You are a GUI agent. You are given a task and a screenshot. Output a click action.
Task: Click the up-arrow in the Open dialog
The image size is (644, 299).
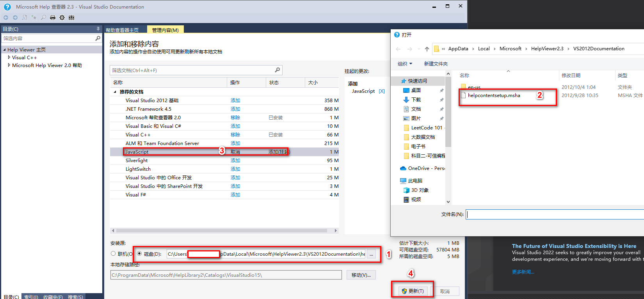coord(427,49)
